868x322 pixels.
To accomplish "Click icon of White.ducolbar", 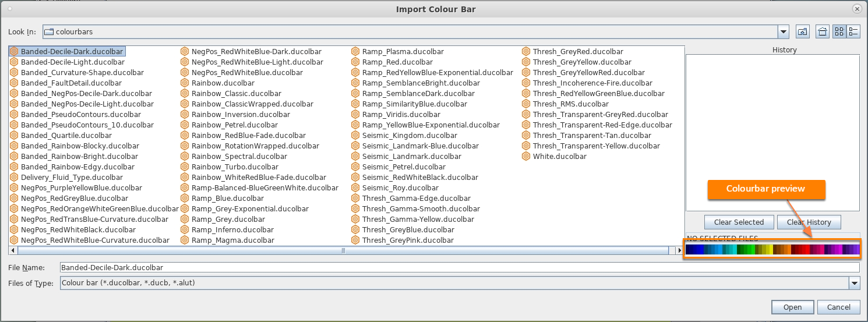I will click(x=527, y=156).
